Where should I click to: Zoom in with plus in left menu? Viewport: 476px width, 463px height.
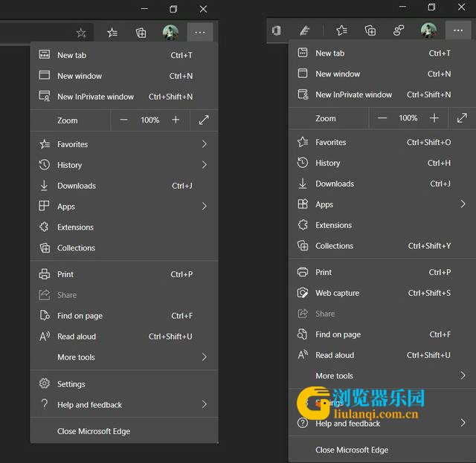pyautogui.click(x=176, y=120)
